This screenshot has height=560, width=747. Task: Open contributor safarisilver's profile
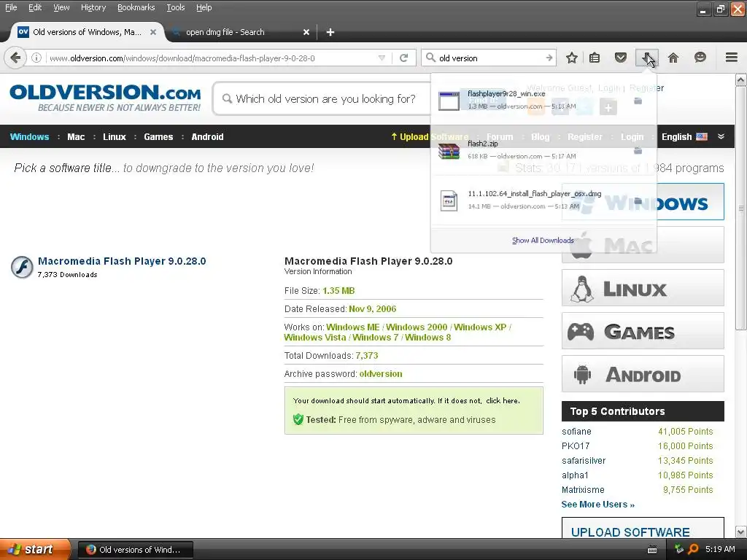(x=584, y=461)
